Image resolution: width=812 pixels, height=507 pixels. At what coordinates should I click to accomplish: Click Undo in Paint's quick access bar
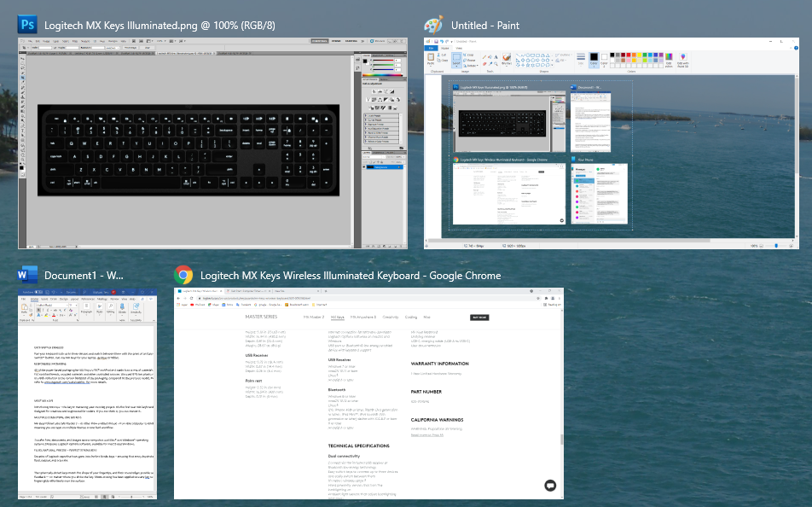click(x=442, y=41)
